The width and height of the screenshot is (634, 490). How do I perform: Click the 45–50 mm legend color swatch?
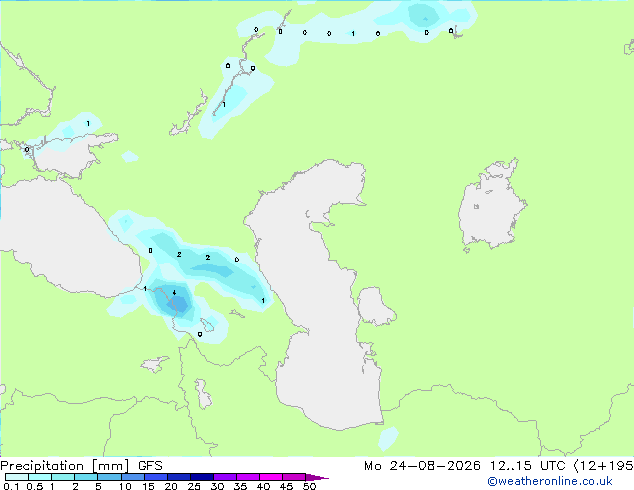point(294,477)
